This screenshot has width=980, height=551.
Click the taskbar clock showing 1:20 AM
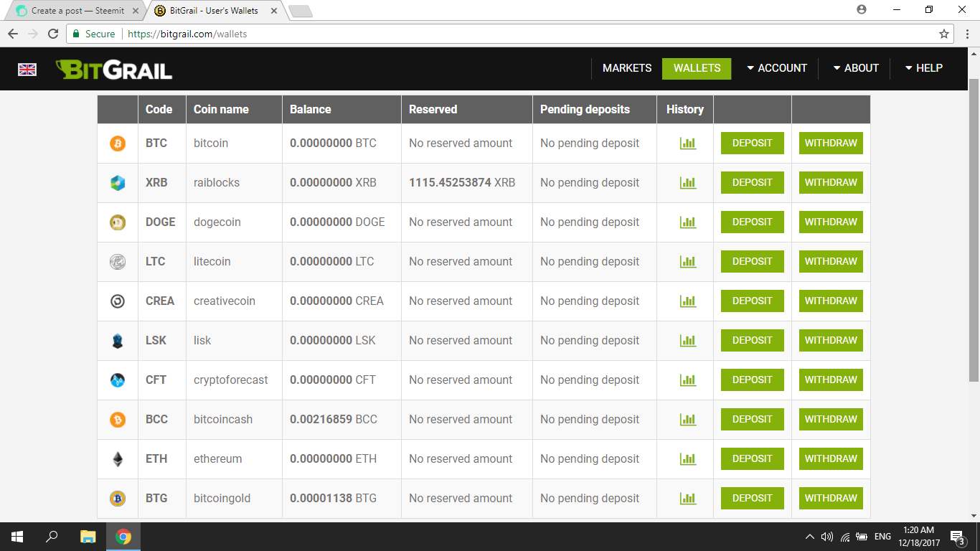click(x=918, y=537)
